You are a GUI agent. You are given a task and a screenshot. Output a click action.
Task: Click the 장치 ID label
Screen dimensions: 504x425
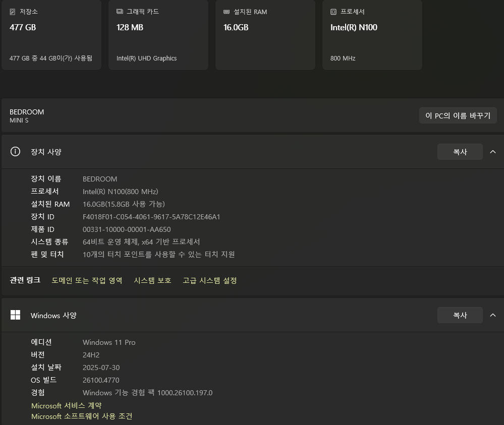pos(42,217)
